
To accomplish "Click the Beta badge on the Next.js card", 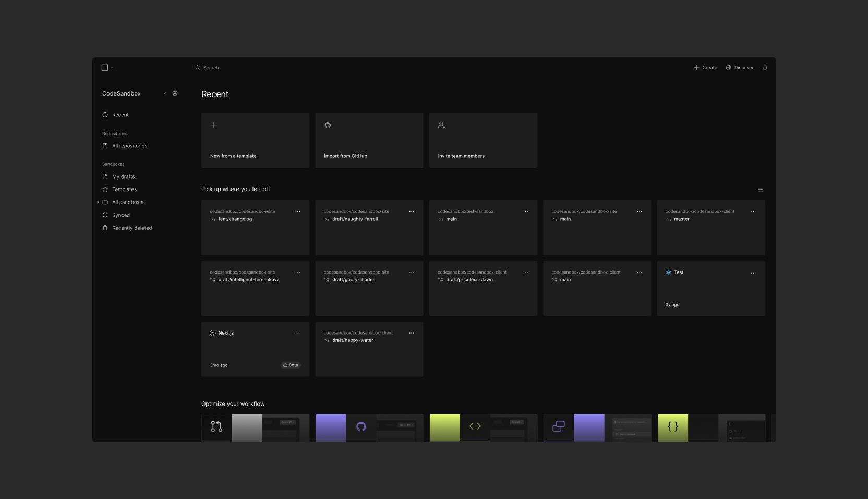I will tap(291, 365).
